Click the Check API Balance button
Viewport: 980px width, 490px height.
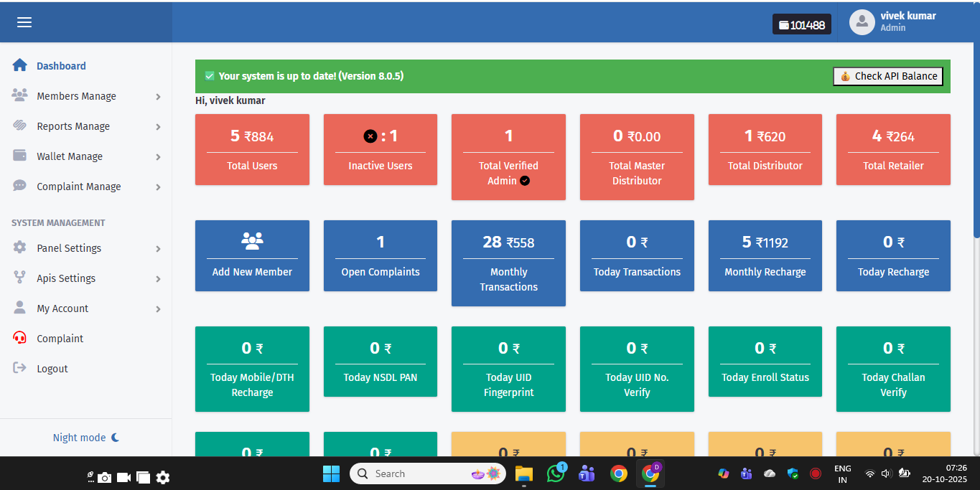point(888,76)
